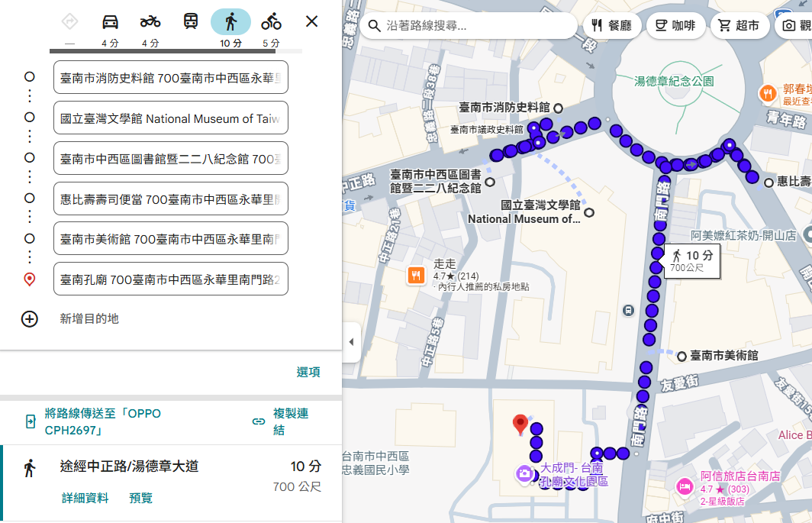Send route to OPPO CPH2697 phone
The height and width of the screenshot is (523, 812).
click(102, 422)
